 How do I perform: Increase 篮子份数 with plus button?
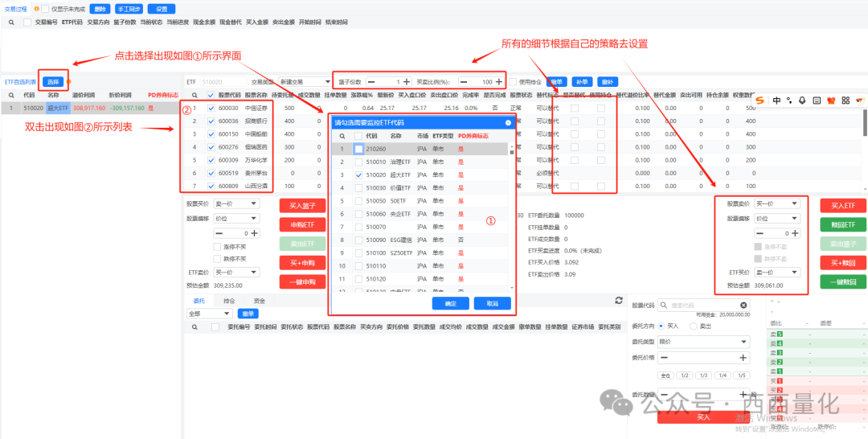(x=407, y=82)
